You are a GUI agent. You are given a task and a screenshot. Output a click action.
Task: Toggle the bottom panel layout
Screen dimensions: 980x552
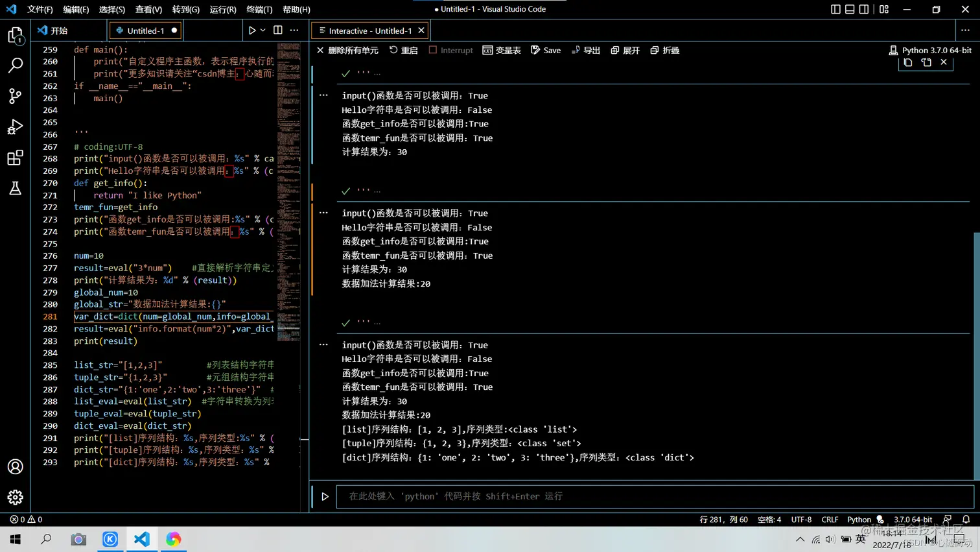point(850,9)
